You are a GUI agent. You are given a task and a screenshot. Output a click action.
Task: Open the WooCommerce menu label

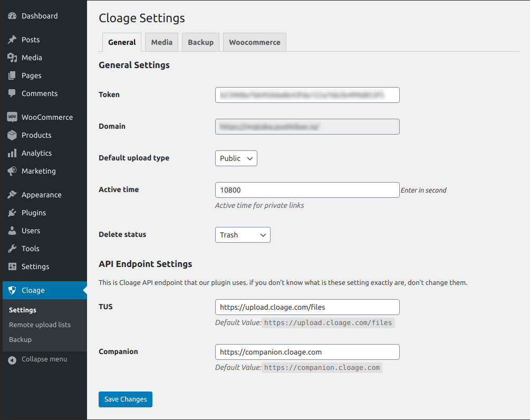coord(47,117)
